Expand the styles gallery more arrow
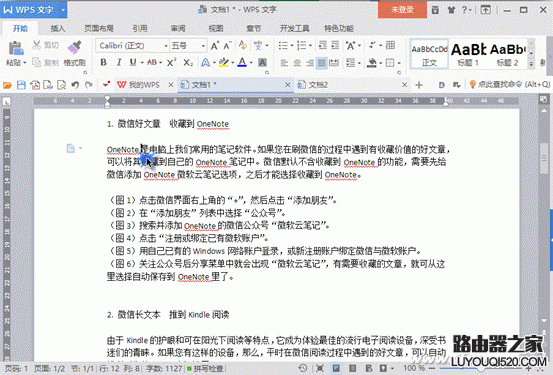Viewport: 553px width, 375px height. click(x=531, y=64)
